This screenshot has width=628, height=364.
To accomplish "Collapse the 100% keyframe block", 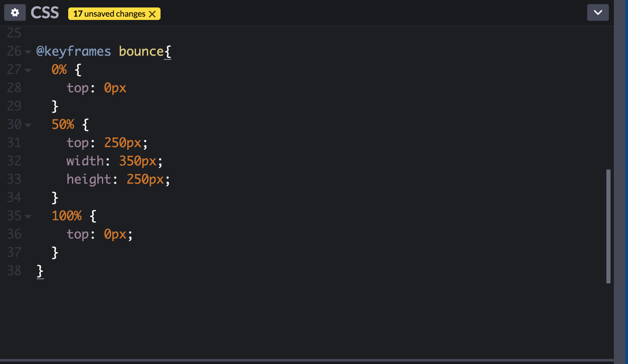I will point(27,216).
